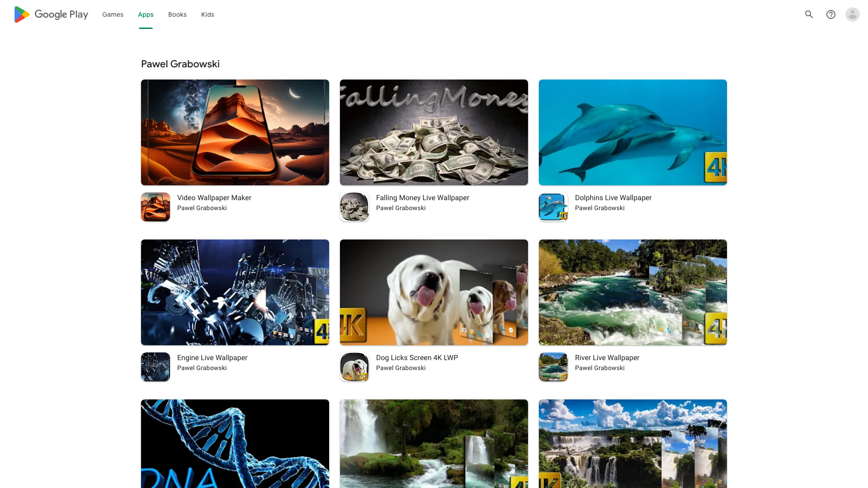Click the Google Play logo
Viewport: 868px width, 488px height.
[x=51, y=14]
